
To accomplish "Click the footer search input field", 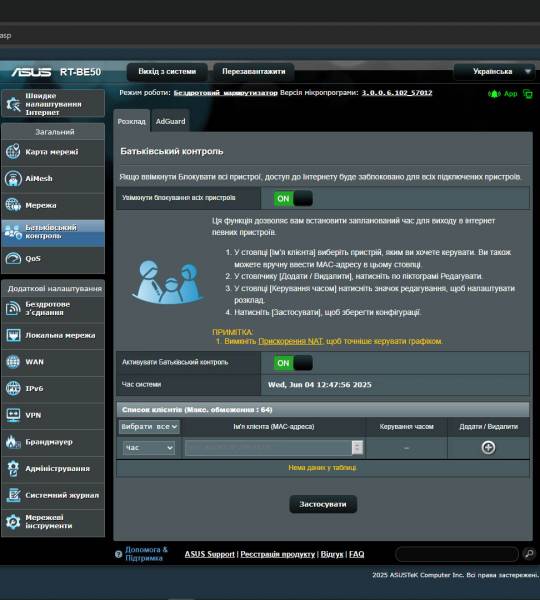I will 457,554.
